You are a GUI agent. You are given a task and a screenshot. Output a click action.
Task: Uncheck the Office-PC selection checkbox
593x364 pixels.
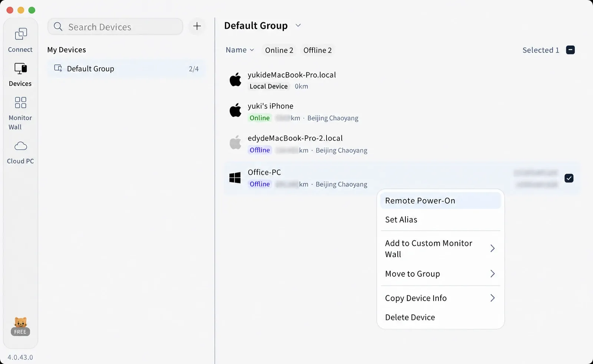(x=569, y=178)
